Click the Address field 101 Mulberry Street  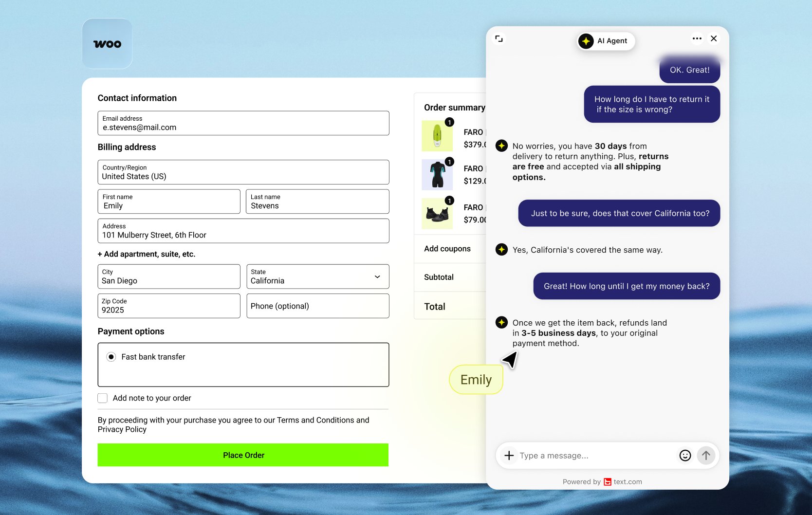[x=243, y=231]
